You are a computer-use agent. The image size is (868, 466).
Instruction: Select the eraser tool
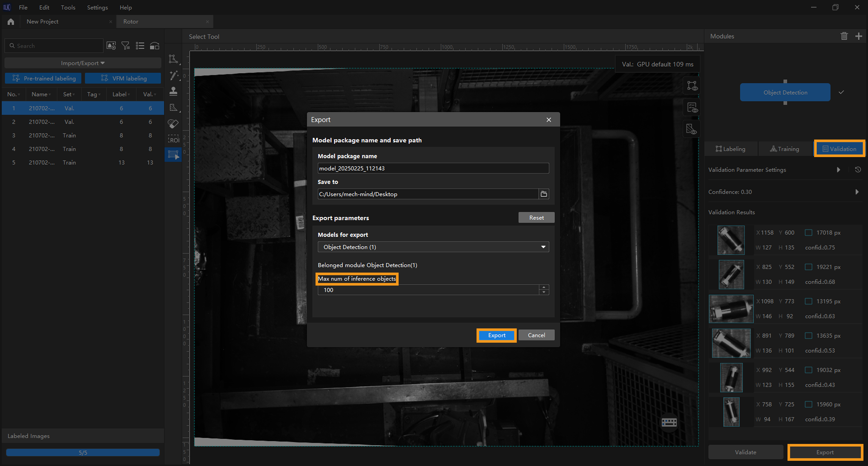pyautogui.click(x=174, y=124)
